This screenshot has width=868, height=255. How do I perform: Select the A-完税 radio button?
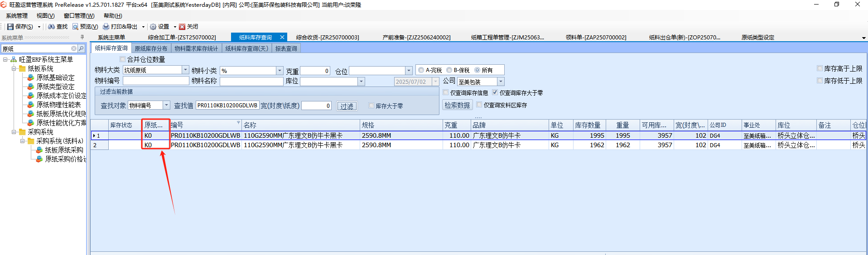[x=421, y=70]
